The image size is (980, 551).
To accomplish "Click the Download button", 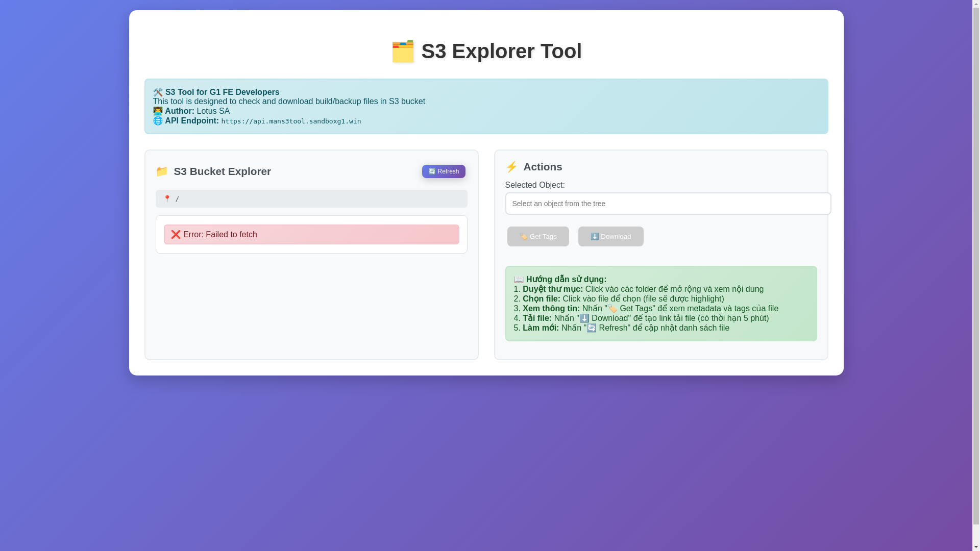I will click(x=610, y=236).
